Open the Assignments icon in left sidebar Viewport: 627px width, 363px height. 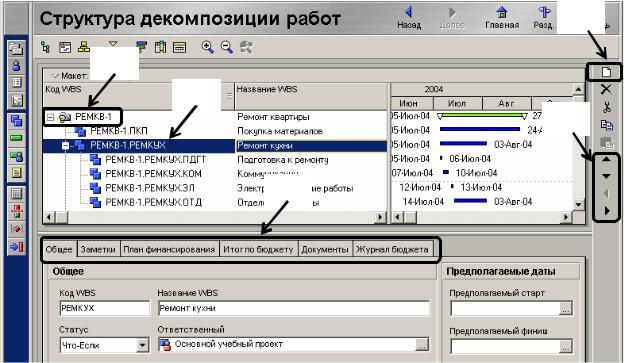point(16,156)
